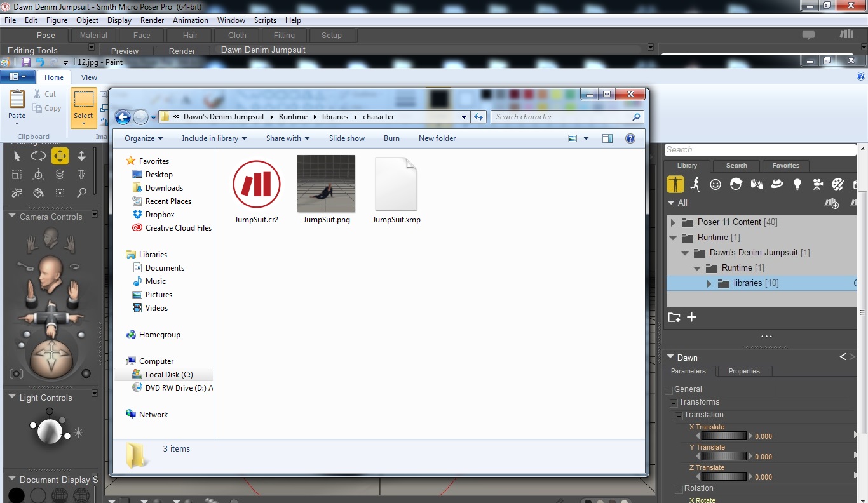Image resolution: width=868 pixels, height=503 pixels.
Task: Expand the Poser 11 Content folder
Action: [673, 222]
